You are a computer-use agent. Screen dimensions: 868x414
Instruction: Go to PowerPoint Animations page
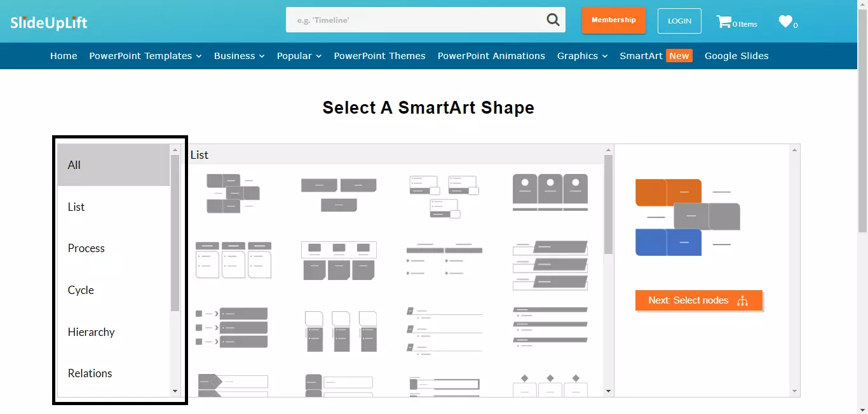(x=491, y=56)
